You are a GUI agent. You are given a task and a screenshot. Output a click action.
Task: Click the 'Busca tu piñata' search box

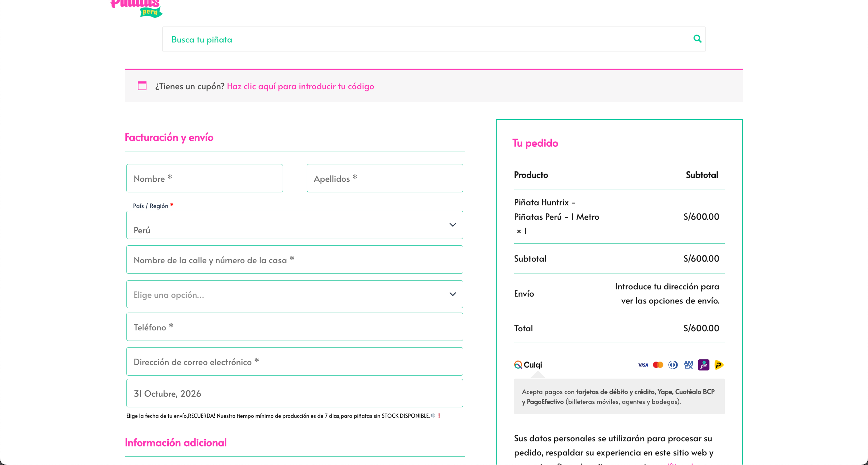(x=434, y=39)
